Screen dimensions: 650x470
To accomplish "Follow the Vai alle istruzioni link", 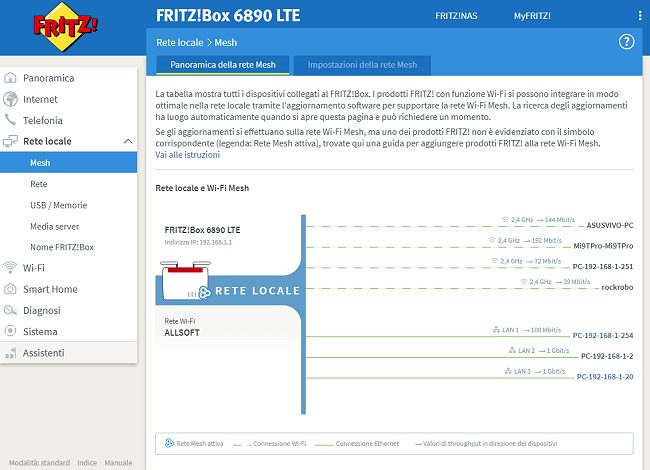I will (187, 155).
